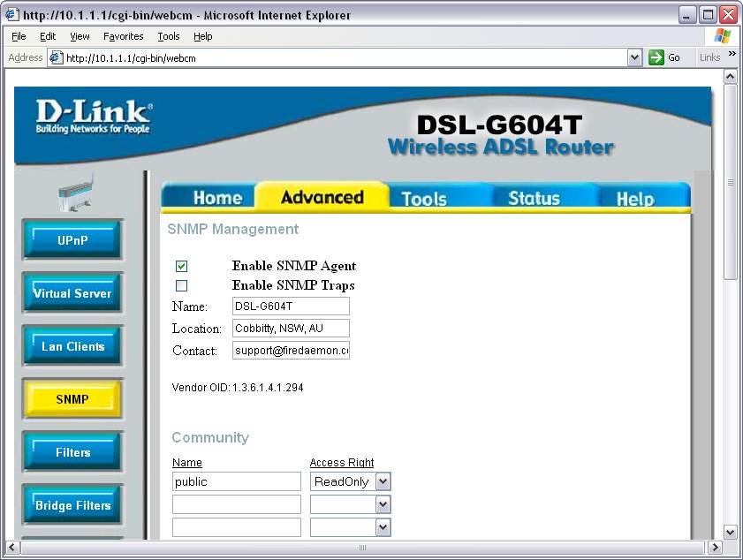Viewport: 743px width, 560px height.
Task: Click the SNMP Management heading
Action: coord(232,230)
